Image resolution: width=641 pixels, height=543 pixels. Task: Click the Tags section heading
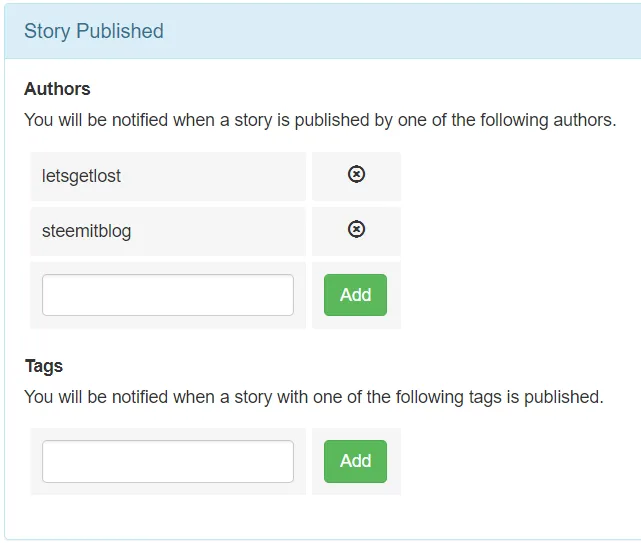(x=44, y=366)
